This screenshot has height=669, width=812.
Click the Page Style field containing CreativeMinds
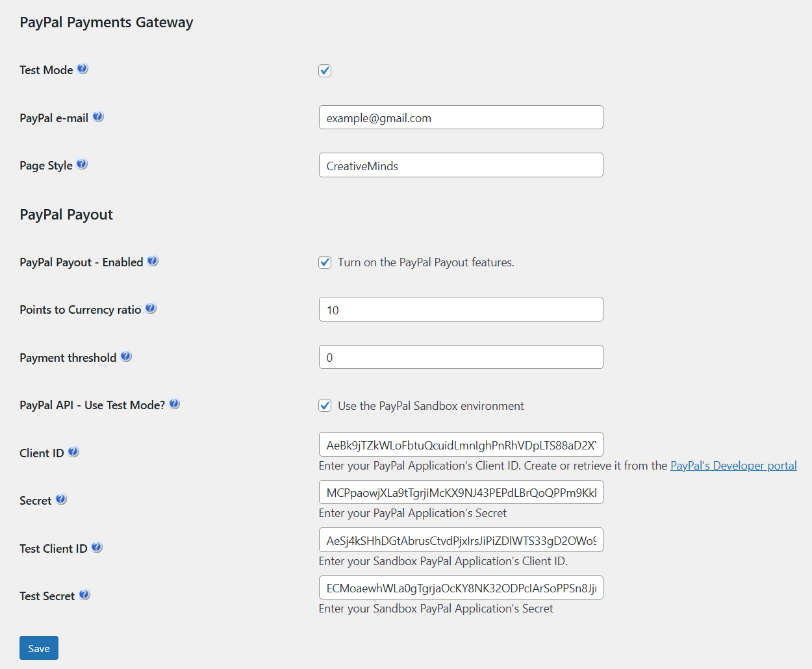pyautogui.click(x=461, y=165)
